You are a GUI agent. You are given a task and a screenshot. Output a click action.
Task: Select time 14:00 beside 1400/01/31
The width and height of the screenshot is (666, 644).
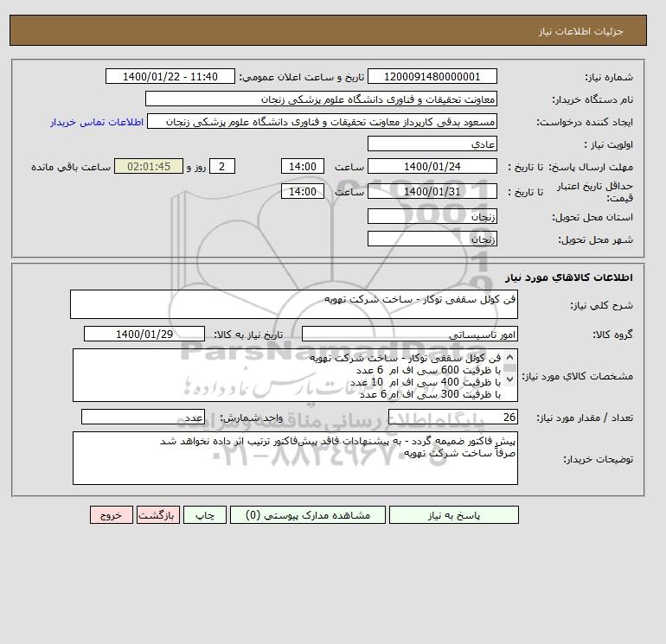tap(303, 191)
